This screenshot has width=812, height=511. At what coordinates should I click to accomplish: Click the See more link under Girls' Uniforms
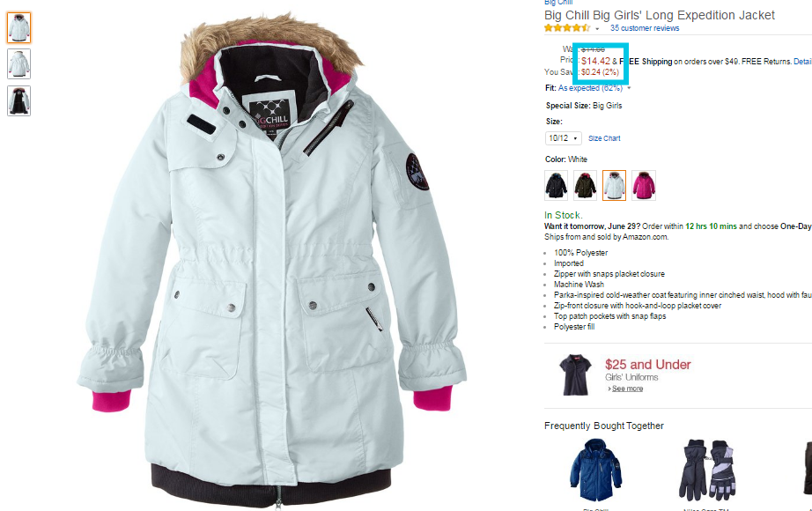click(627, 389)
